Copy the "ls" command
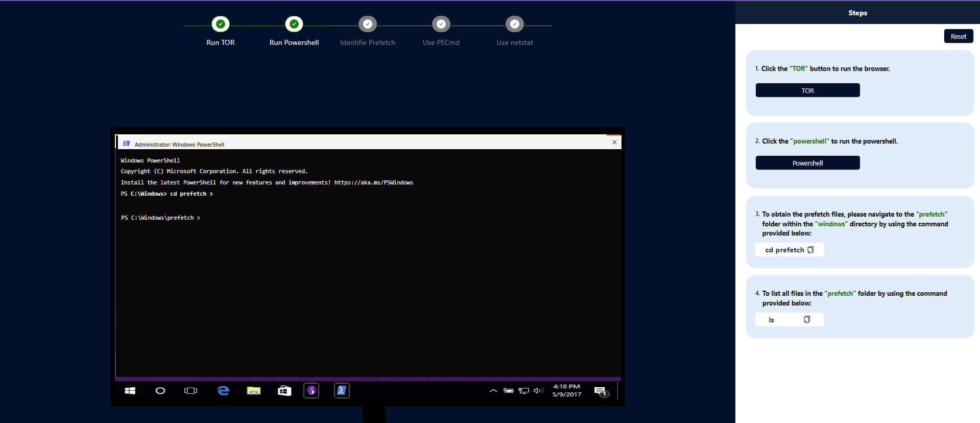980x423 pixels. (807, 320)
